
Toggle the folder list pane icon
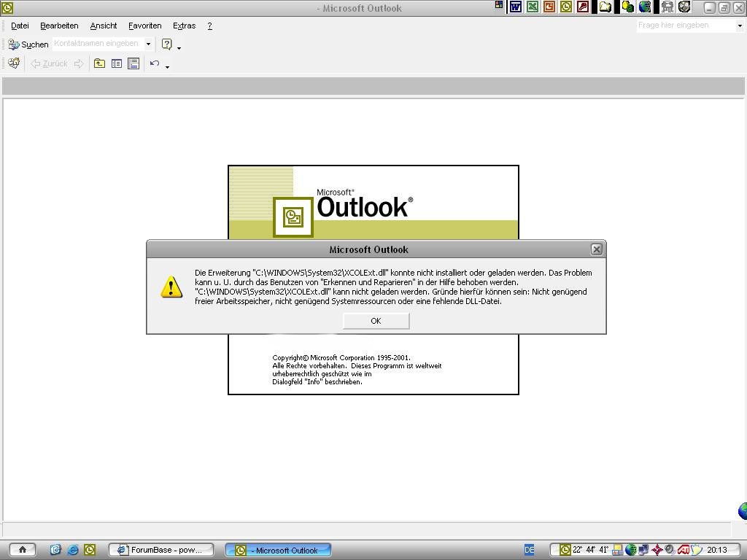point(116,63)
